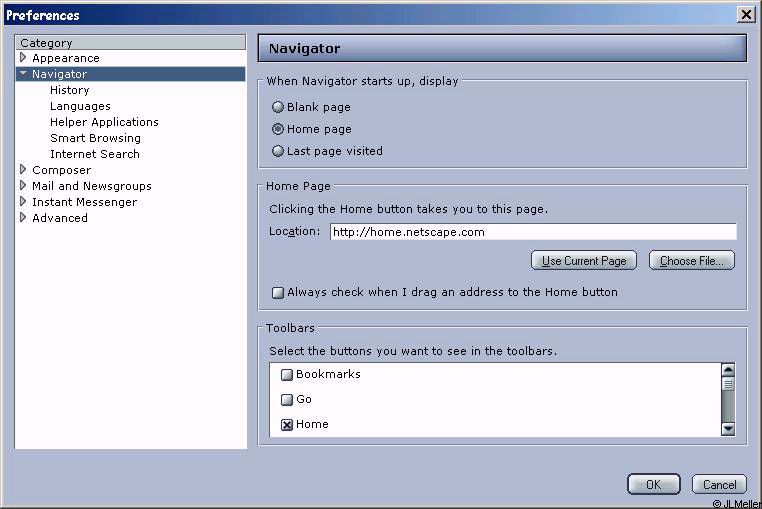762x509 pixels.
Task: Click the Use Current Page button
Action: 584,261
